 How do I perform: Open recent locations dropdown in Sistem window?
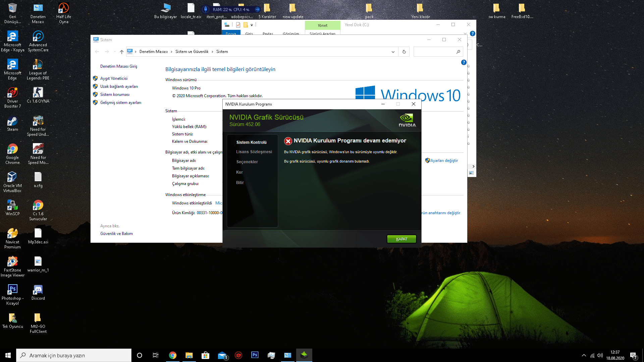click(115, 52)
